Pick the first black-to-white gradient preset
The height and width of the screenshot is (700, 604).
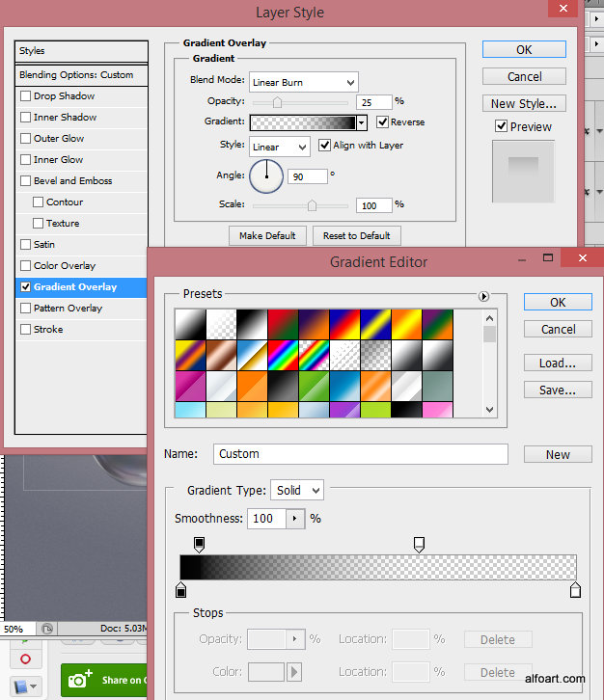189,324
